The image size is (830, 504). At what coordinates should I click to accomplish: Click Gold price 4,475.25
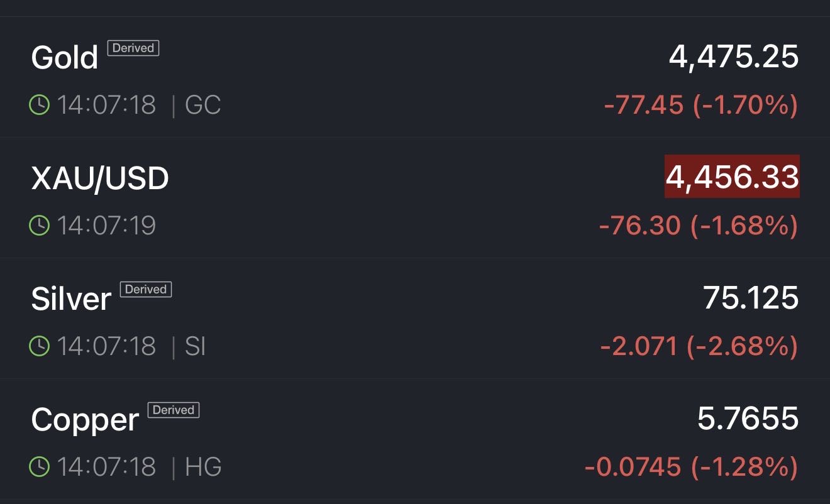coord(733,57)
